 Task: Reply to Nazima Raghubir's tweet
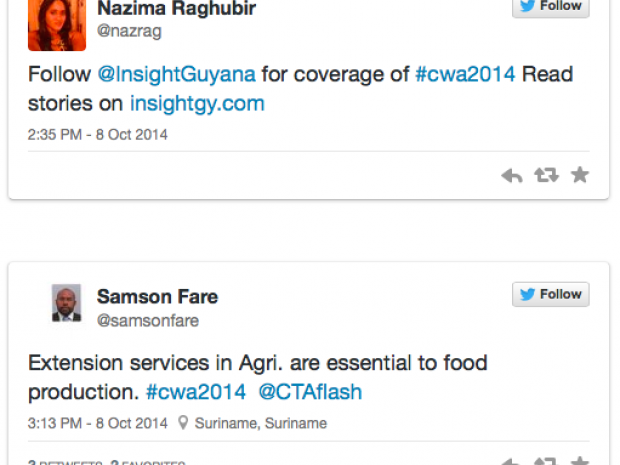[x=512, y=176]
